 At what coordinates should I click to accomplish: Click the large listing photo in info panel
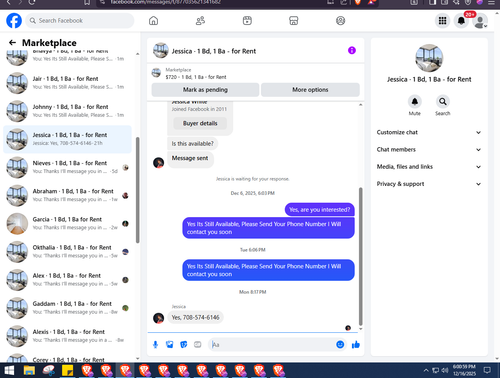tap(429, 58)
